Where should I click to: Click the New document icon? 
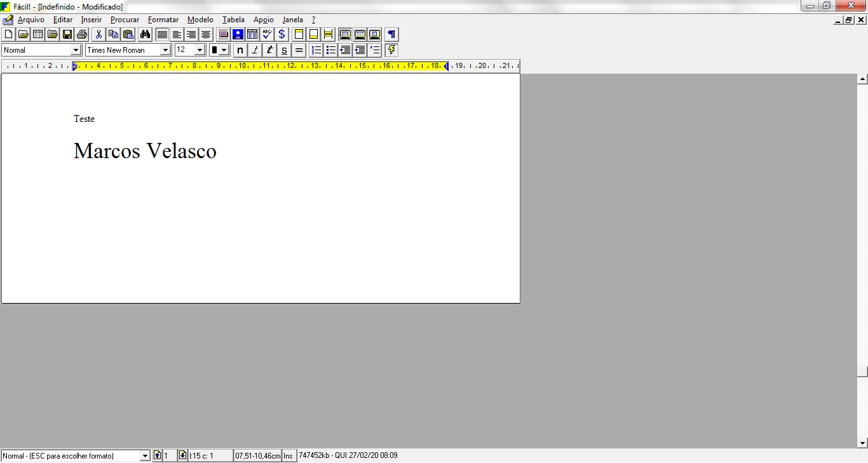coord(8,34)
